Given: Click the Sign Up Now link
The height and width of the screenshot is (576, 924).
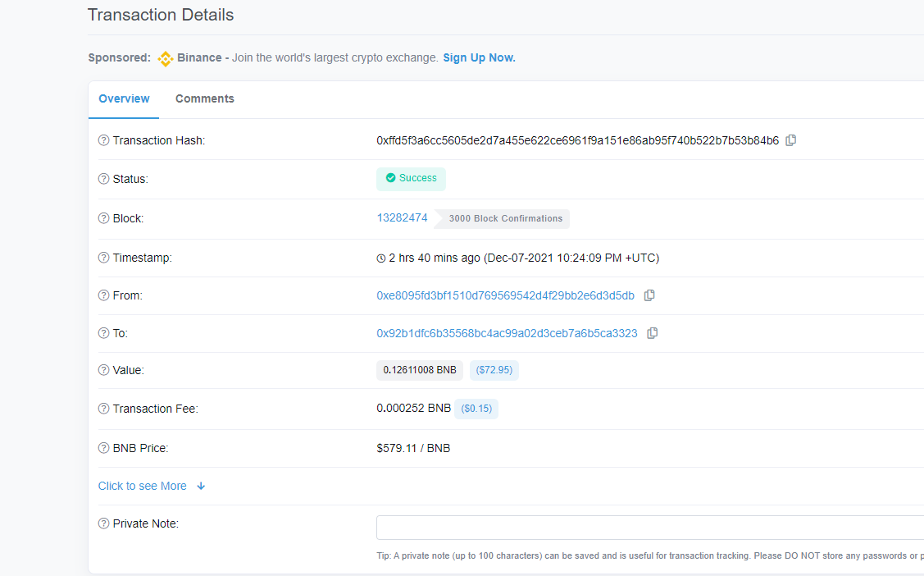Looking at the screenshot, I should (479, 57).
